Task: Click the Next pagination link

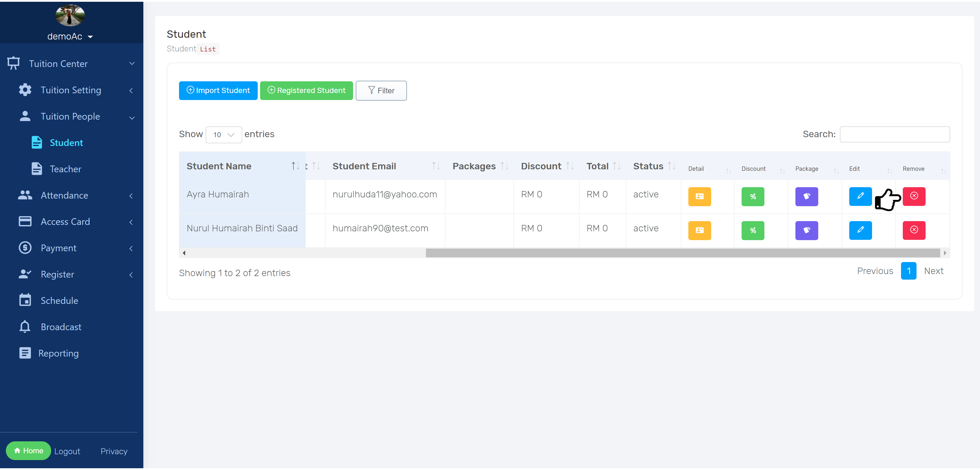Action: [x=933, y=271]
